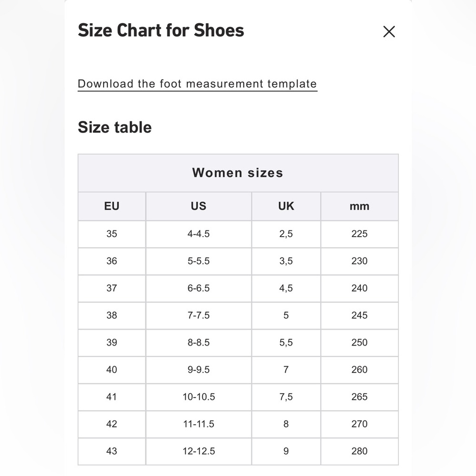
Task: Click the 270 mm cell
Action: coord(359,424)
